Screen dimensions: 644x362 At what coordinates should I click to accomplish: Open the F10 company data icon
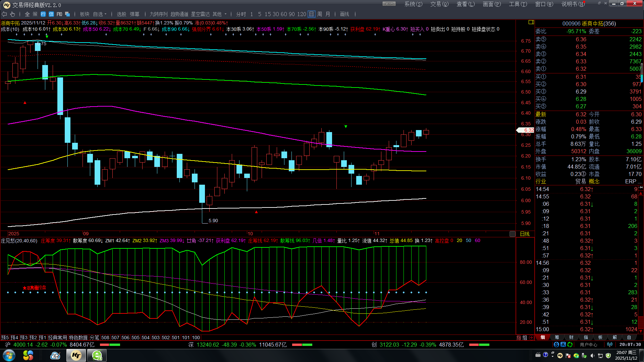pyautogui.click(x=59, y=14)
